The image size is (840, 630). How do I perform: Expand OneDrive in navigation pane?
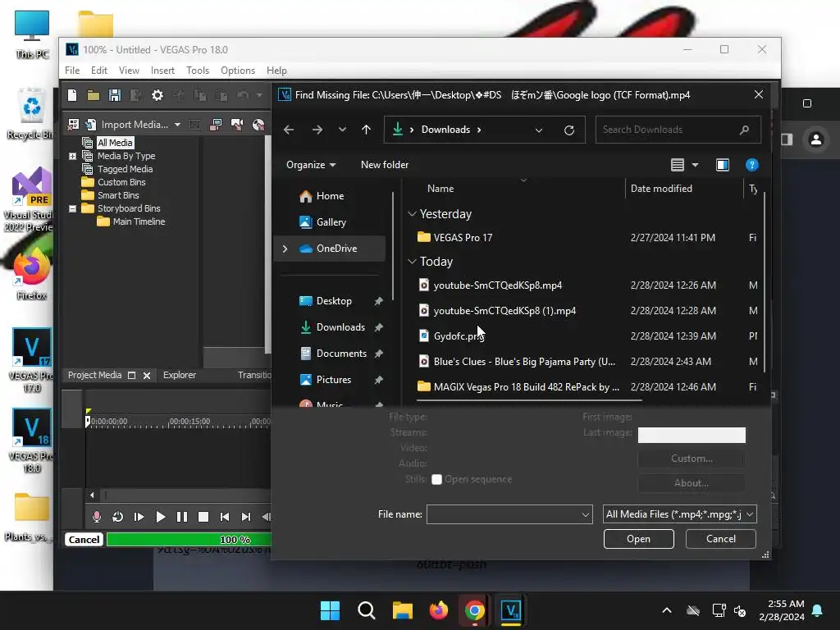point(285,249)
